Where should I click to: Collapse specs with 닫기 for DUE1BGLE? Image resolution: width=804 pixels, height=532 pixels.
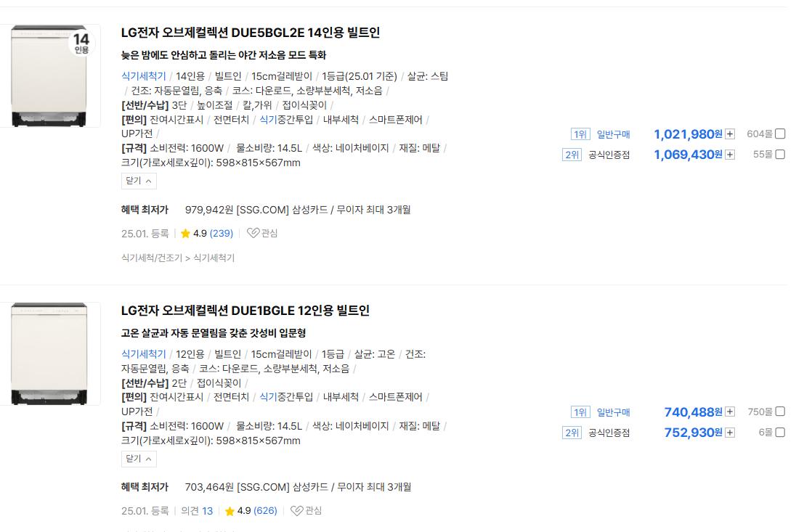[139, 459]
